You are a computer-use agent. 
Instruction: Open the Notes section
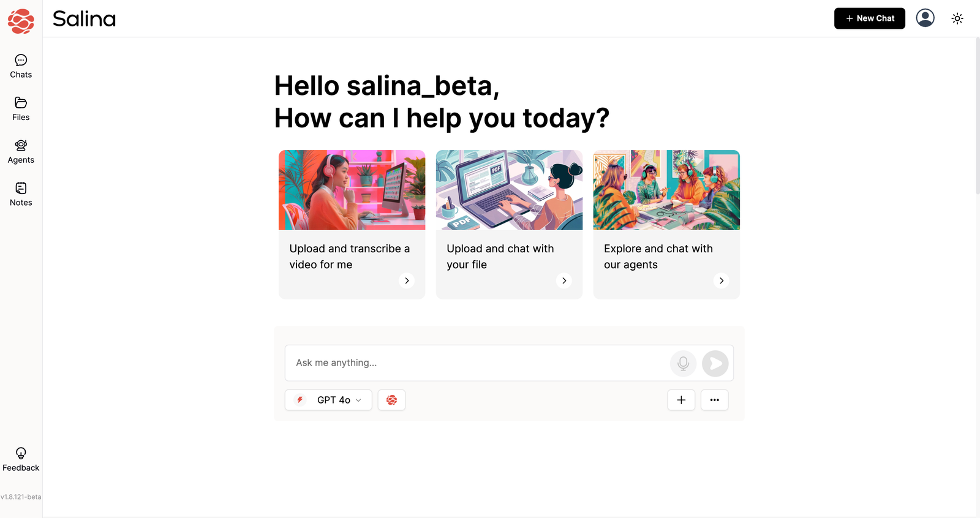point(21,195)
